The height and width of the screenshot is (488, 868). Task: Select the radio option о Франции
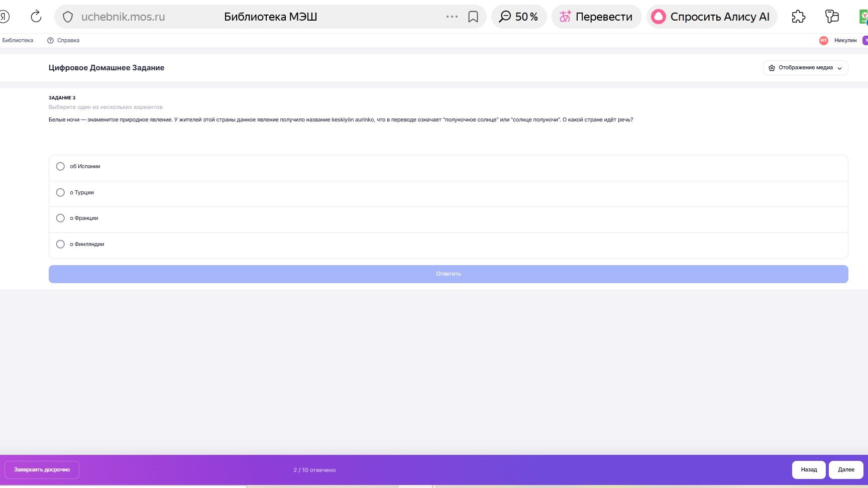coord(448,219)
